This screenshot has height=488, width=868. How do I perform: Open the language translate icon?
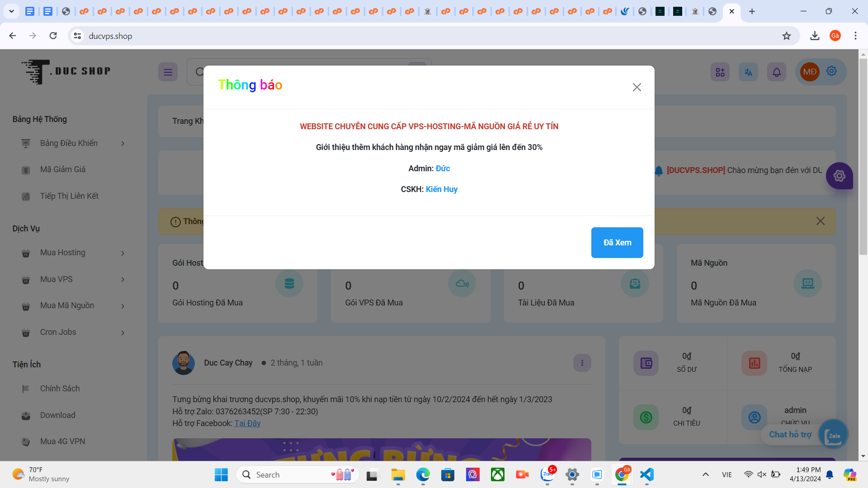pyautogui.click(x=748, y=72)
